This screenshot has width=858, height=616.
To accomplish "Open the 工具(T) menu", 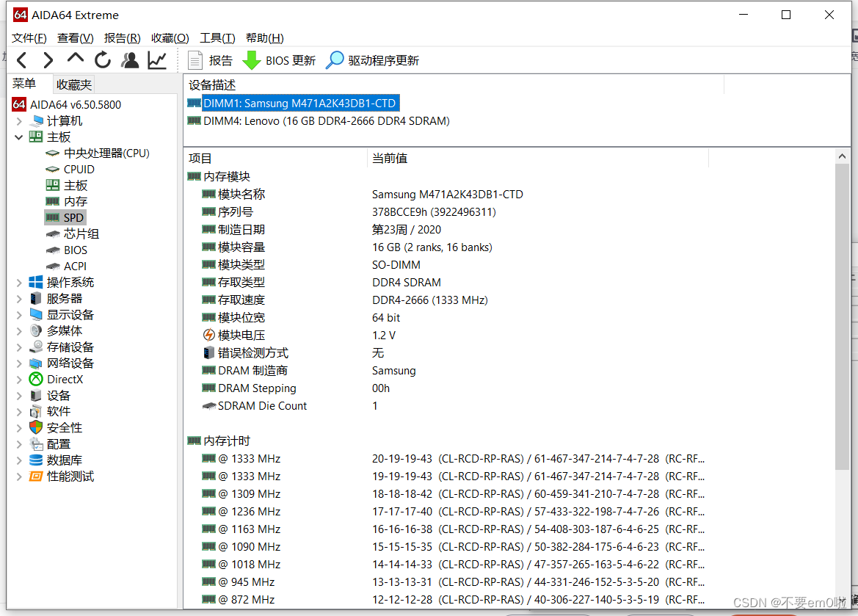I will tap(217, 37).
